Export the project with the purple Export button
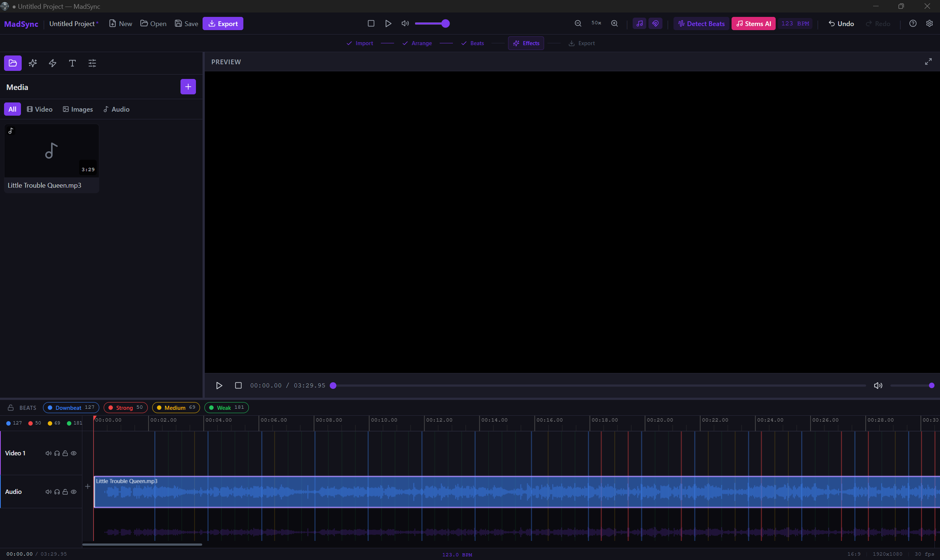This screenshot has width=940, height=560. (x=223, y=23)
